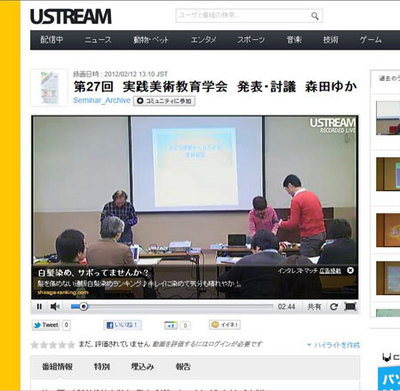Open the 音楽 category in the navigation bar
Screen dimensions: 400x391
(x=294, y=40)
